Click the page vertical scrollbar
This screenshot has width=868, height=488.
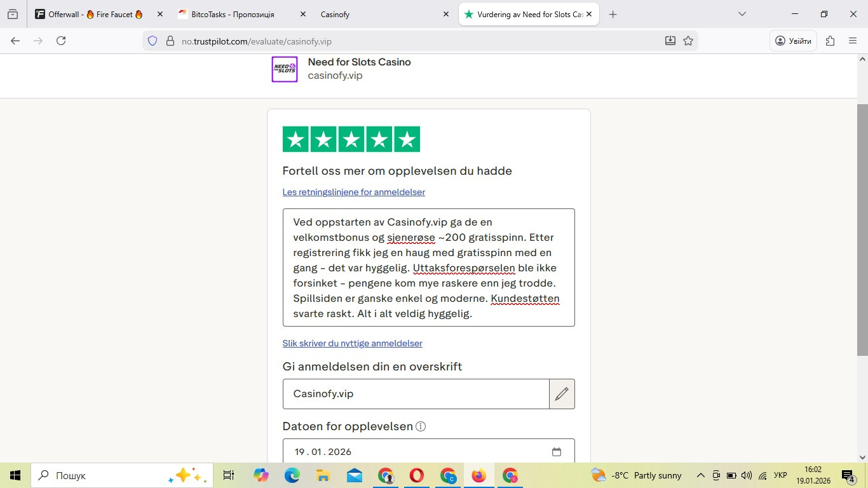pos(862,229)
